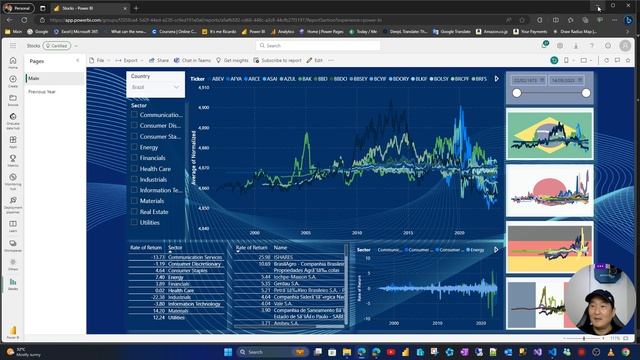The image size is (640, 360).
Task: Open the Comments icon in toolbar
Action: click(617, 60)
